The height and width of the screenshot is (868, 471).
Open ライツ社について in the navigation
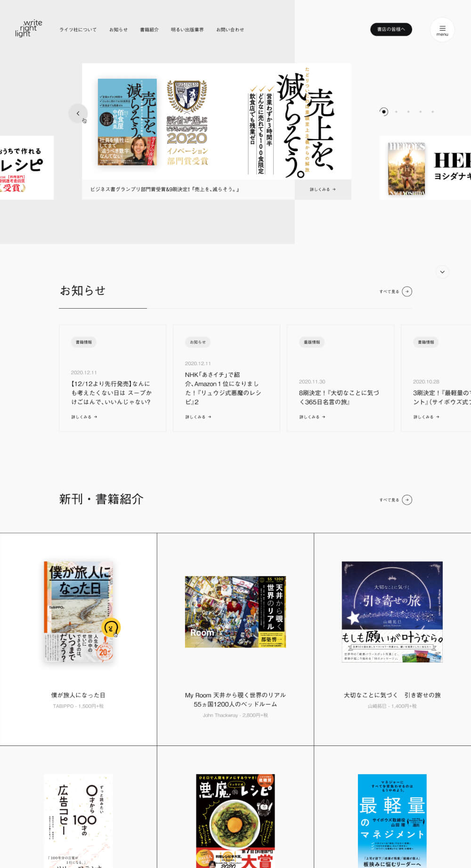click(78, 30)
